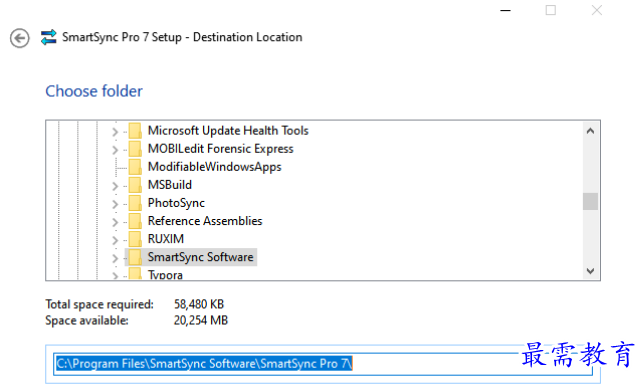The width and height of the screenshot is (643, 386).
Task: Click the MOBILedit Forensic Express folder icon
Action: (135, 149)
